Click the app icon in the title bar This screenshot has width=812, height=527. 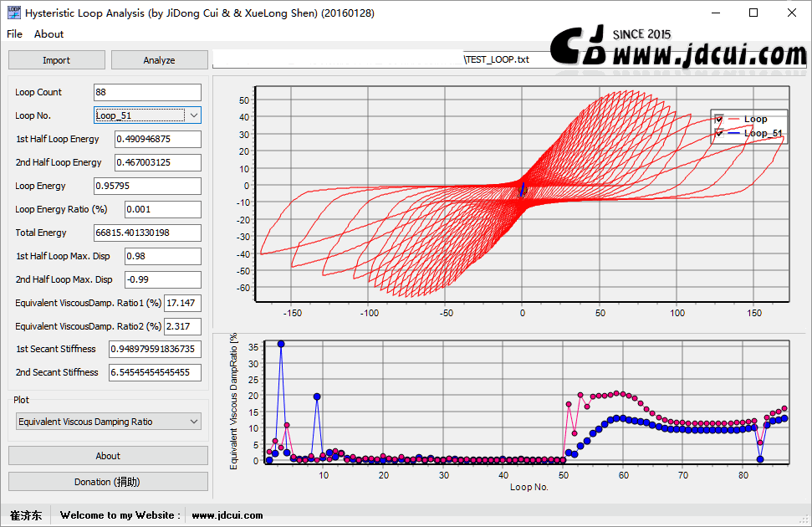14,13
